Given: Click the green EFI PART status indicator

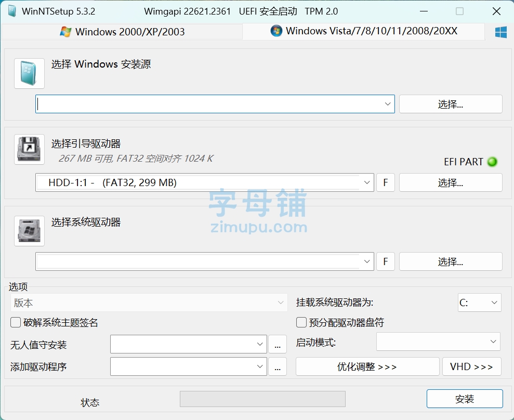Looking at the screenshot, I should click(x=492, y=162).
